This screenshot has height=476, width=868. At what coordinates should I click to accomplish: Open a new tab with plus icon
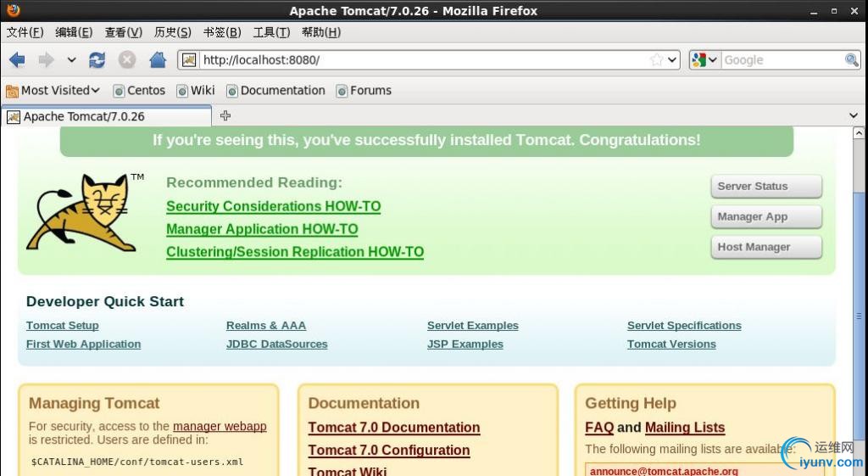(x=225, y=115)
